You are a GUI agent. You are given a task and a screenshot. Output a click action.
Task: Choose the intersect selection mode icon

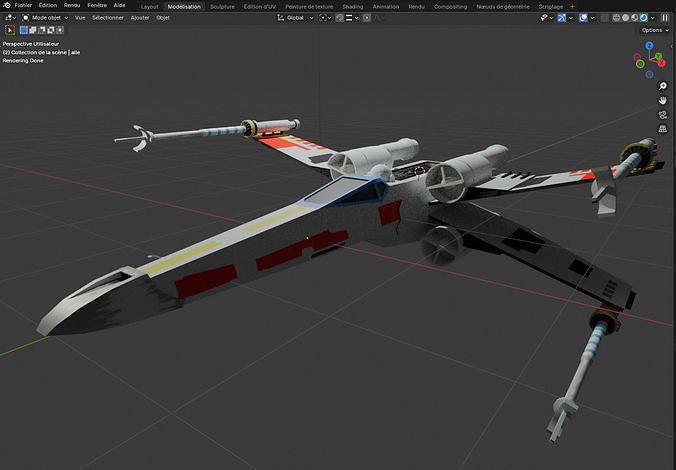click(x=60, y=30)
